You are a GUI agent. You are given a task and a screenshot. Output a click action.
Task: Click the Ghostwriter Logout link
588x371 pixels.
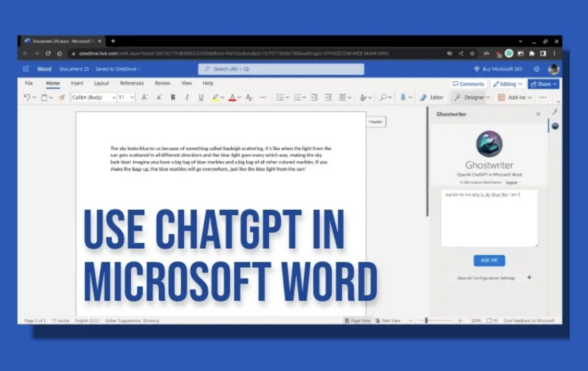[x=511, y=182]
